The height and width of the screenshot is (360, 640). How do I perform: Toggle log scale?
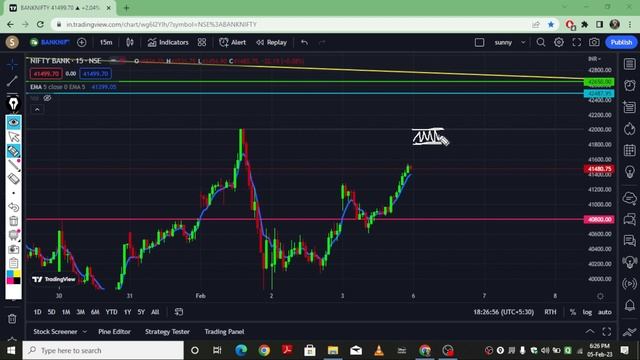tap(587, 312)
